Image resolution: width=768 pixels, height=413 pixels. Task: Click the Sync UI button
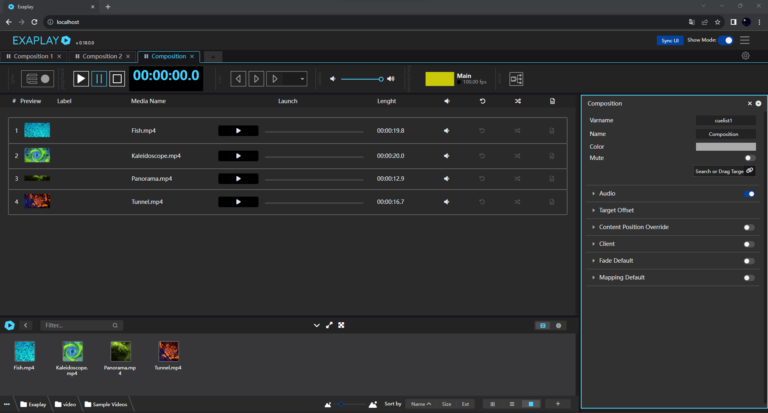point(669,40)
